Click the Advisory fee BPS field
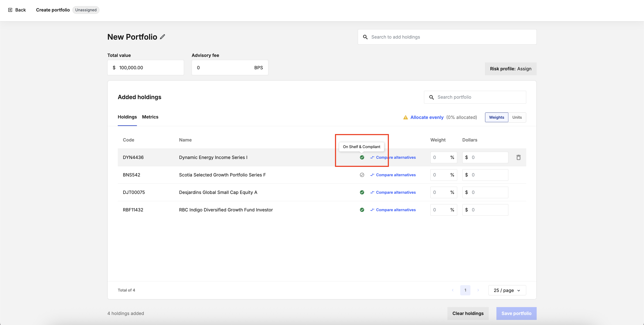 (230, 68)
